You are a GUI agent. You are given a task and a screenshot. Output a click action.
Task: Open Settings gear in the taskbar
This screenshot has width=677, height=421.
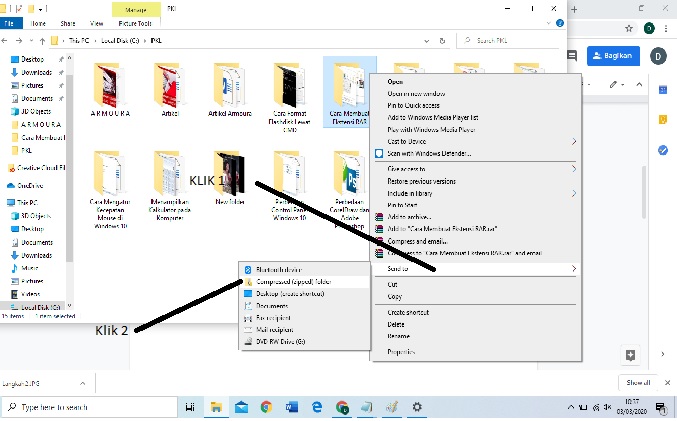(417, 408)
